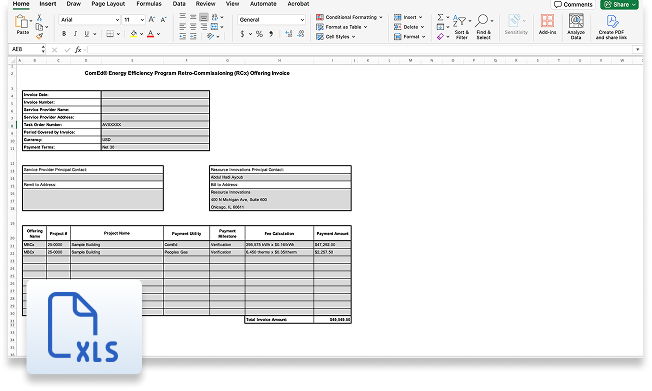
Task: Open the Insert cells dropdown
Action: tap(408, 17)
